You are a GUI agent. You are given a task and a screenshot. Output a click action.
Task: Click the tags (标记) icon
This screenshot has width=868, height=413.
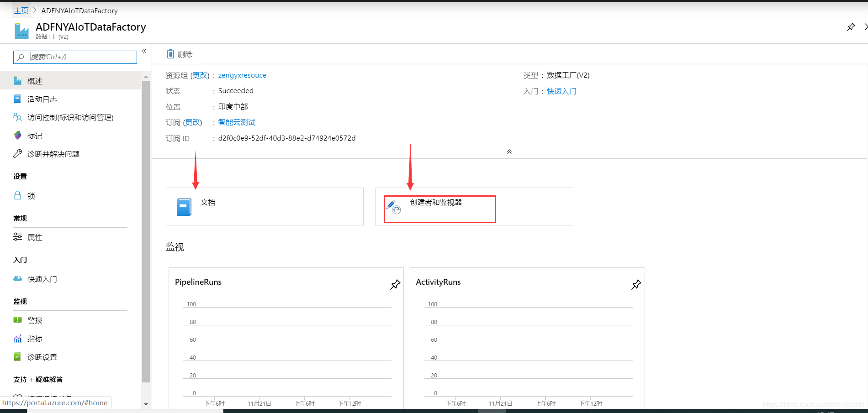18,136
